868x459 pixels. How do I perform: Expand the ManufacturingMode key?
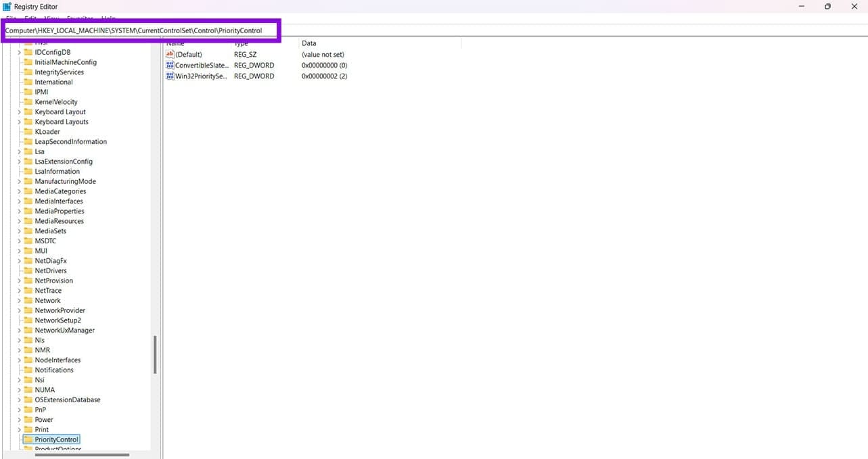[x=20, y=181]
